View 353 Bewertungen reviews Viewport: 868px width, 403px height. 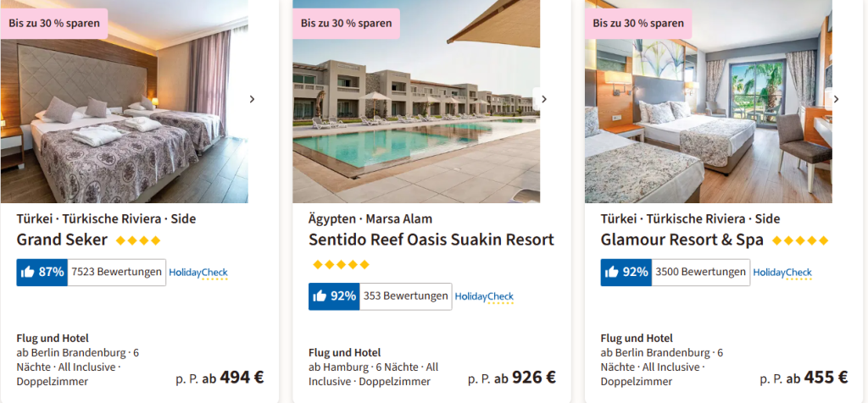(x=405, y=296)
